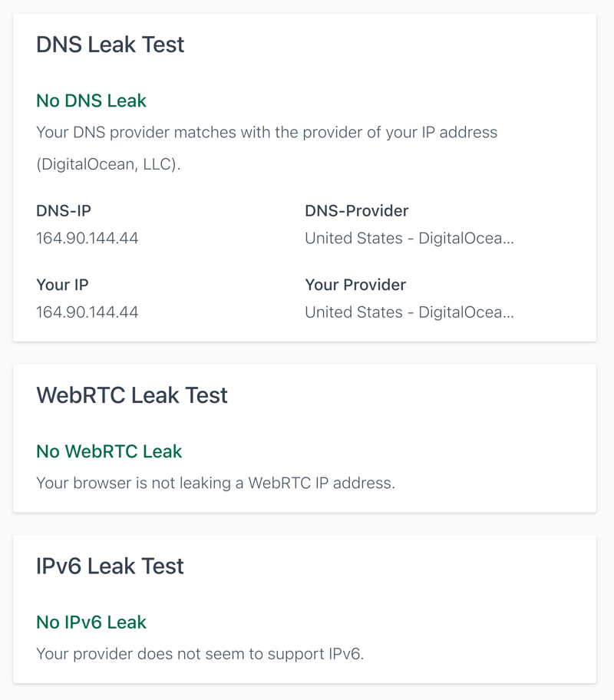The width and height of the screenshot is (614, 700).
Task: Click the DNS Leak Test heading
Action: click(110, 45)
